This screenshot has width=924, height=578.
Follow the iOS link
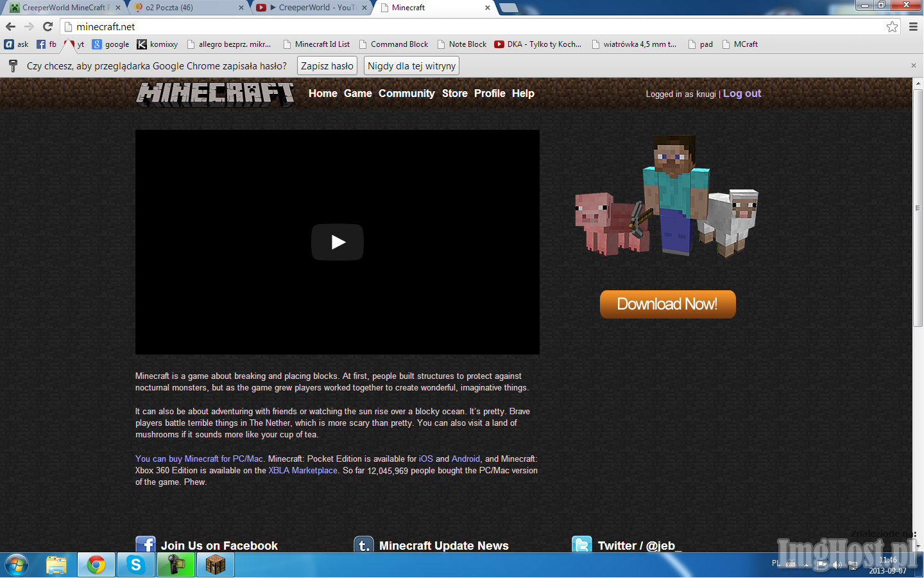tap(426, 459)
